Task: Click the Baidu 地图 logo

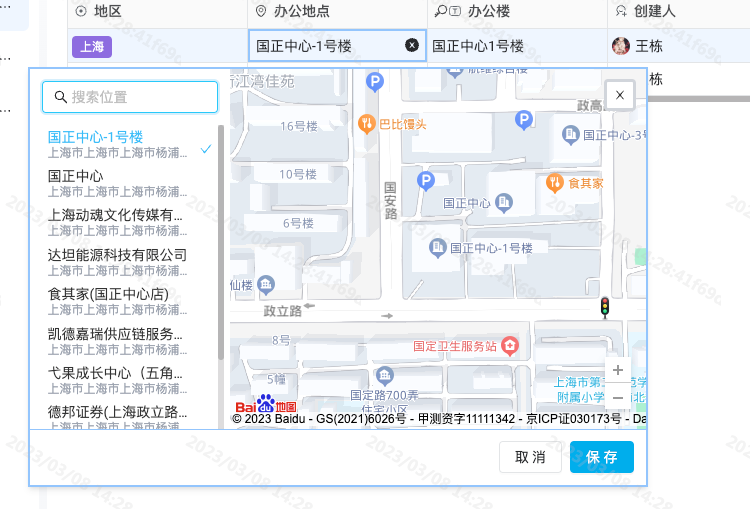Action: pyautogui.click(x=266, y=405)
